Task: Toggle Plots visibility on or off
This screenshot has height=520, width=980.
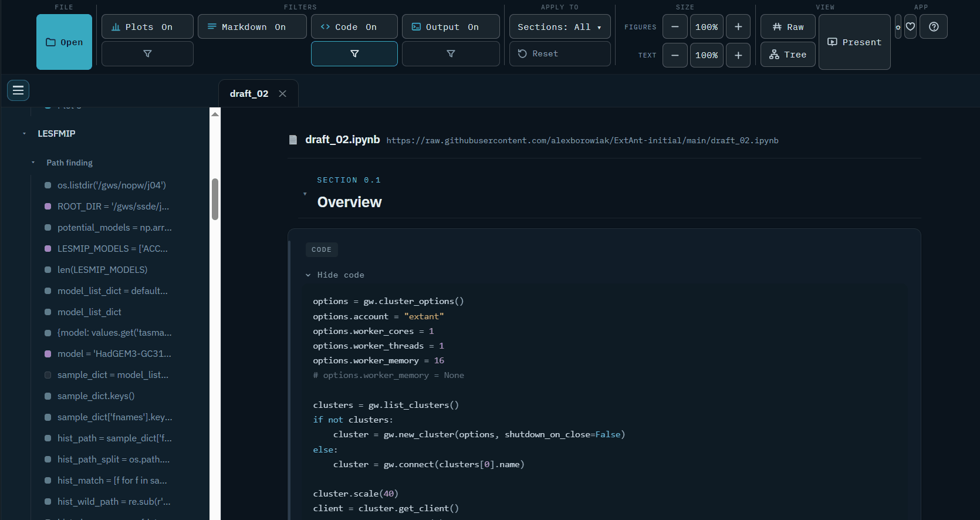Action: pyautogui.click(x=147, y=27)
